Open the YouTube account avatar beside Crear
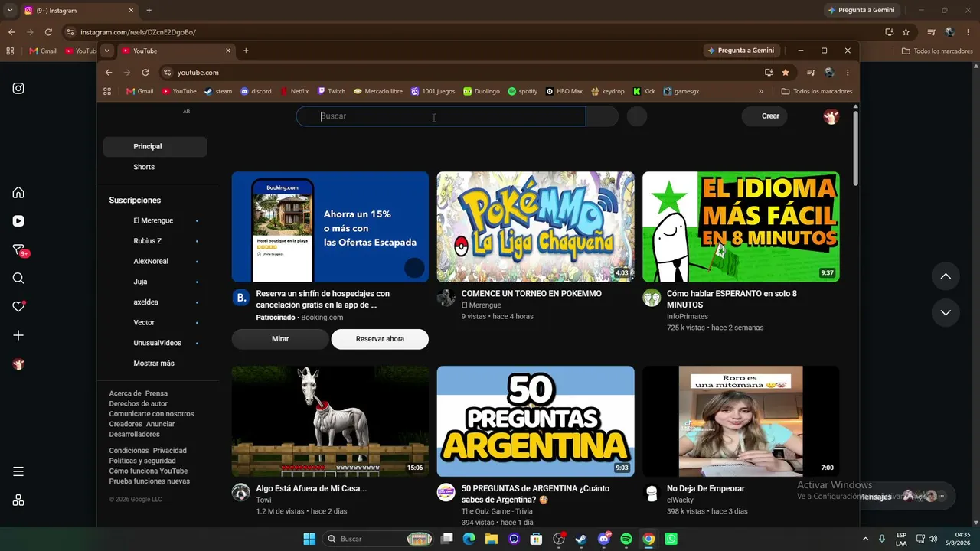Screen dimensions: 980x551 coord(831,116)
